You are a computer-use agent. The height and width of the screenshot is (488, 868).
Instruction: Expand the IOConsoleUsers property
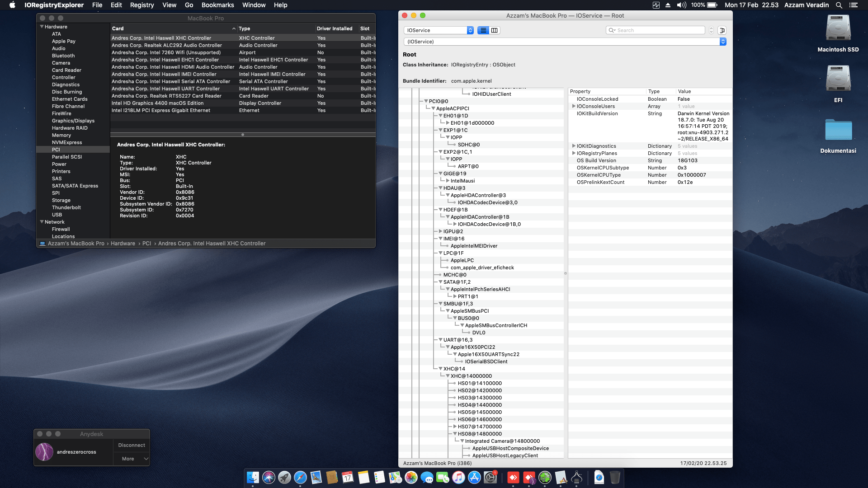tap(574, 106)
